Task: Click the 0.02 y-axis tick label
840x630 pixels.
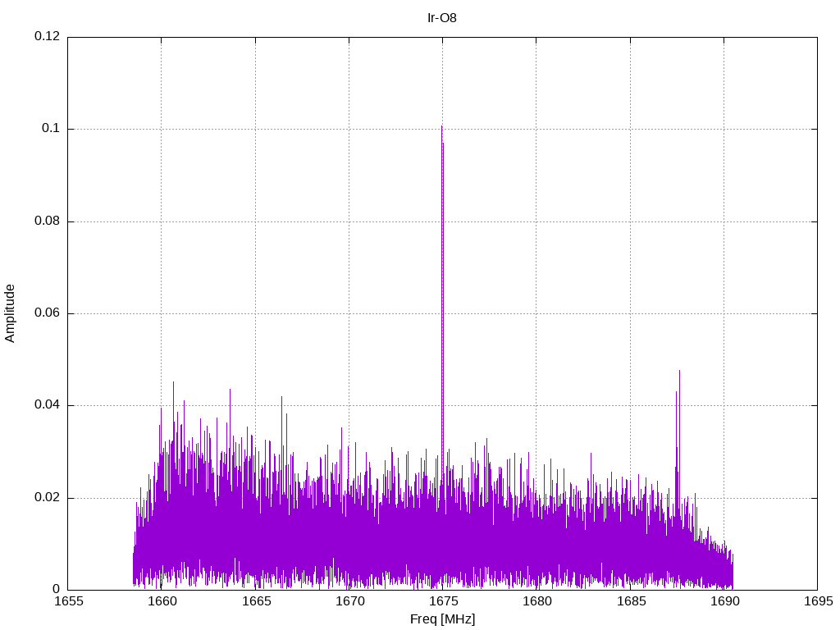Action: click(x=47, y=497)
